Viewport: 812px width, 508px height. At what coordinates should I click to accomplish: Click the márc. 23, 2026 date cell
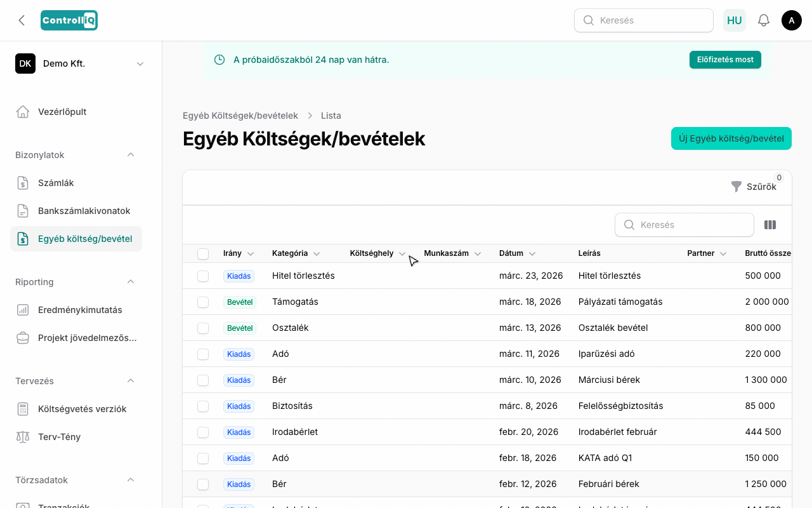coord(530,276)
